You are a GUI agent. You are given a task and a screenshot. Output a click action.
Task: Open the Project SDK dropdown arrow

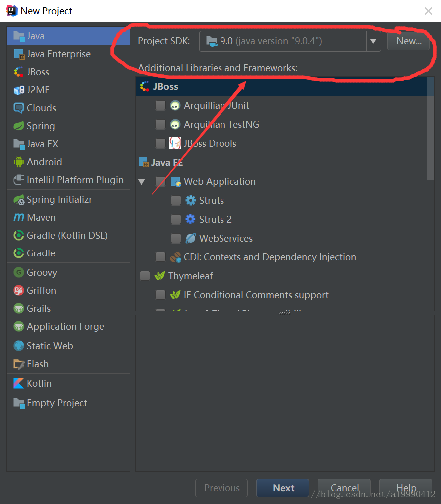373,41
